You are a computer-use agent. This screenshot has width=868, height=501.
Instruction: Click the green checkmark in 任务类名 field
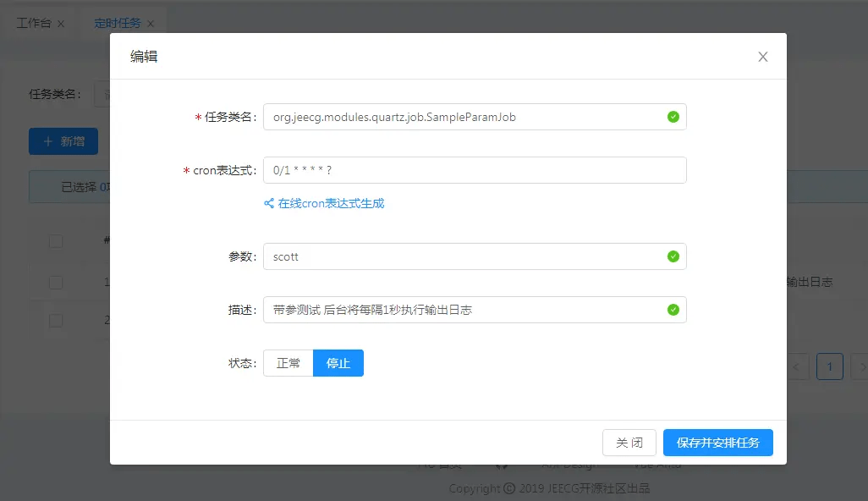pos(673,117)
